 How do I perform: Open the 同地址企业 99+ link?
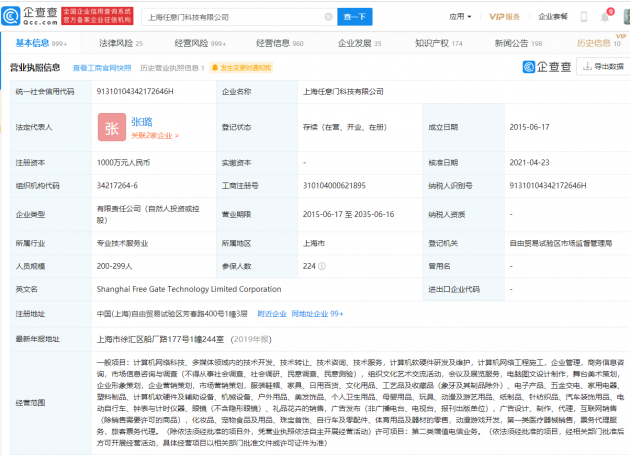tap(317, 314)
